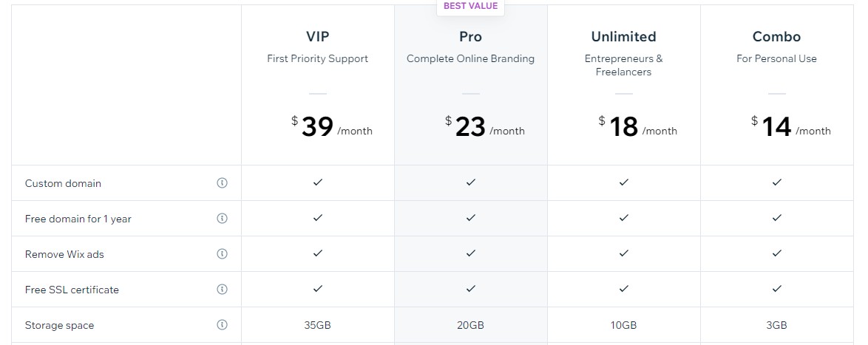Click the 35GB storage value under VIP

coord(318,325)
